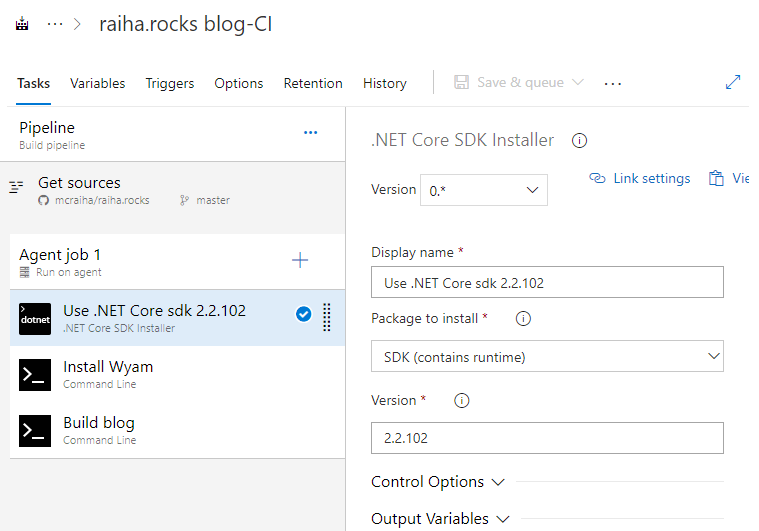Select the Install Wyam task
The height and width of the screenshot is (531, 759).
click(178, 374)
